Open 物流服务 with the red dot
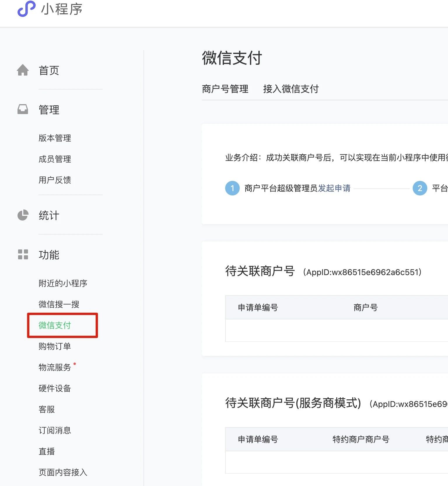 click(55, 367)
